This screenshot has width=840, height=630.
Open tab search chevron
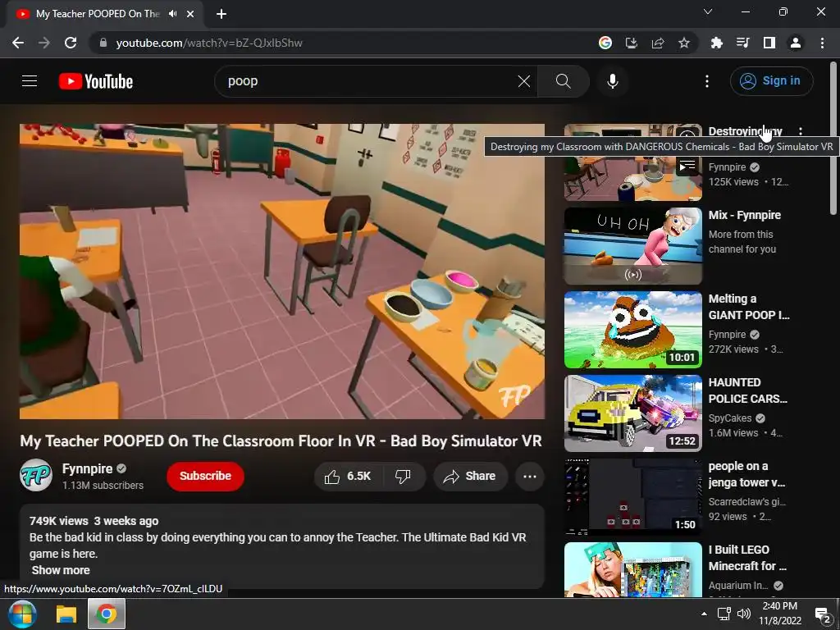[x=708, y=11]
